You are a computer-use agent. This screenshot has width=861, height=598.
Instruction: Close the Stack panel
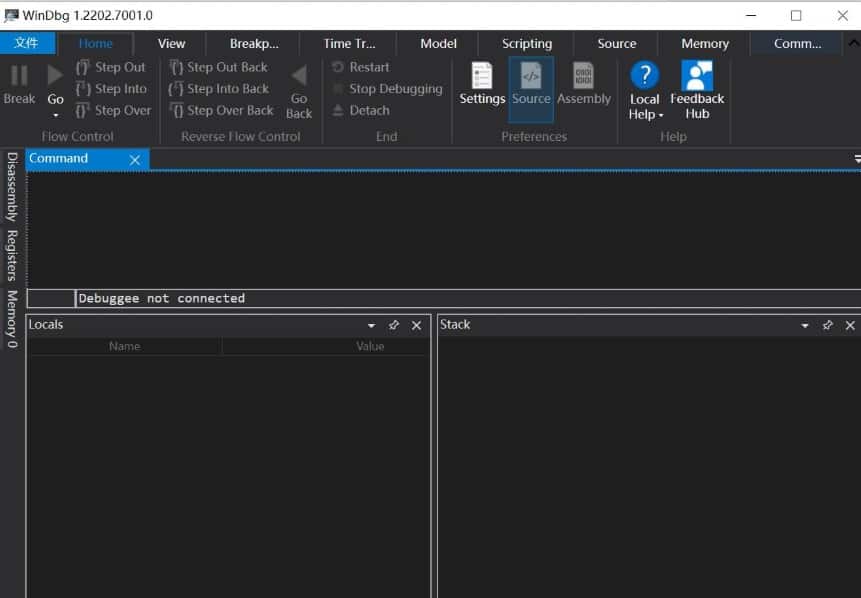(850, 326)
